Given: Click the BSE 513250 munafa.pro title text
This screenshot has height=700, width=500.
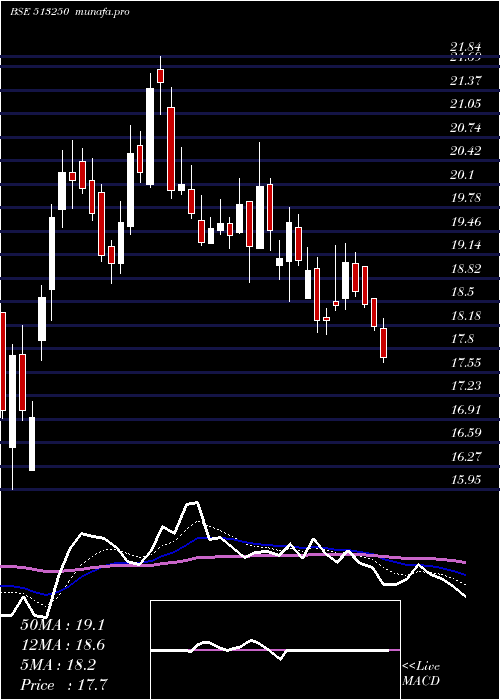Looking at the screenshot, I should coord(70,12).
